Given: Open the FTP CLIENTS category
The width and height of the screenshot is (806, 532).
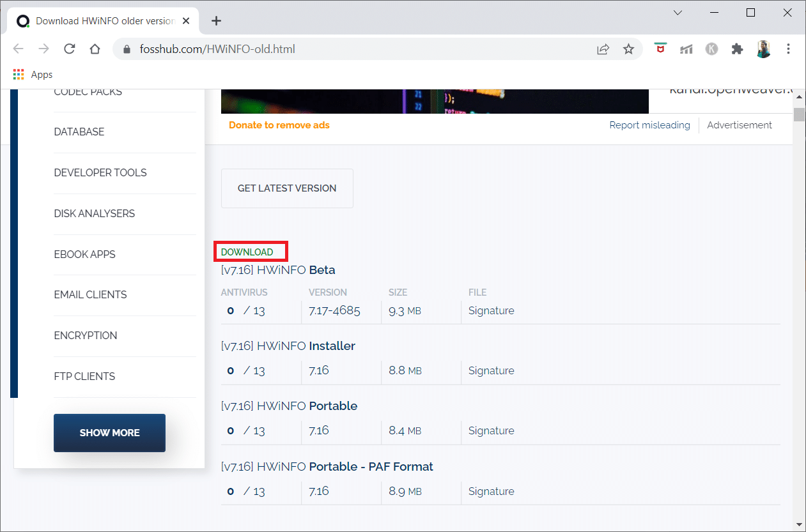Looking at the screenshot, I should pos(84,376).
